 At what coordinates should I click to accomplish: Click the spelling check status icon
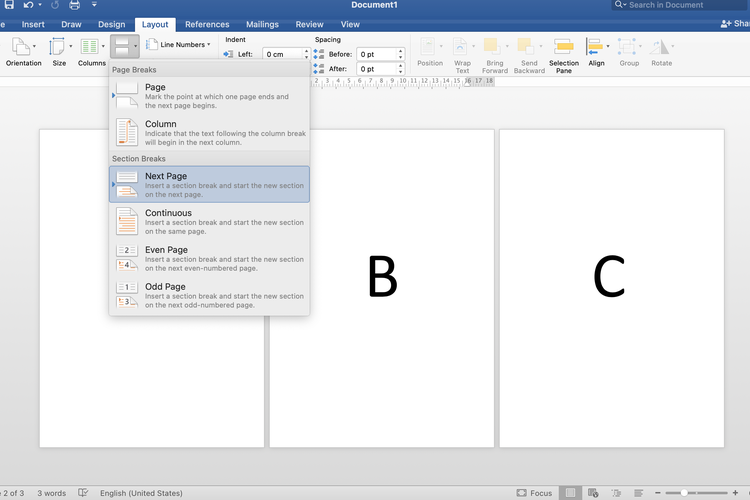(83, 493)
